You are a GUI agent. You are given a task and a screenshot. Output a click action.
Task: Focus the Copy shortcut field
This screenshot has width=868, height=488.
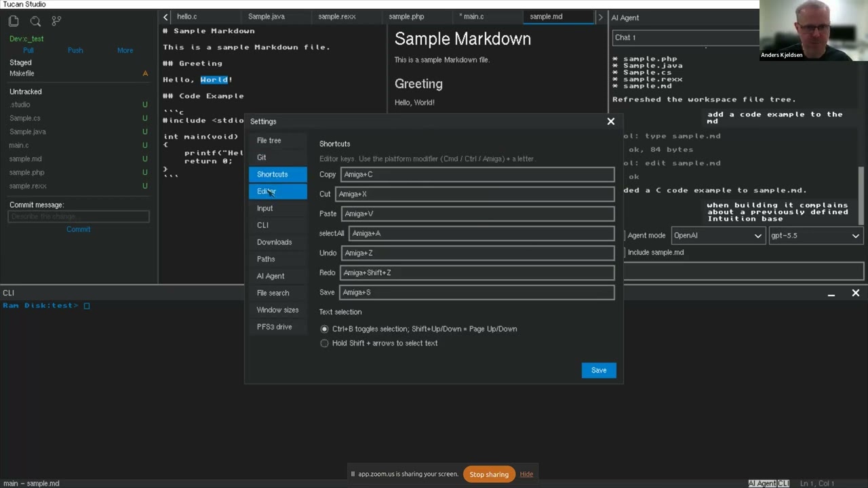pos(477,174)
